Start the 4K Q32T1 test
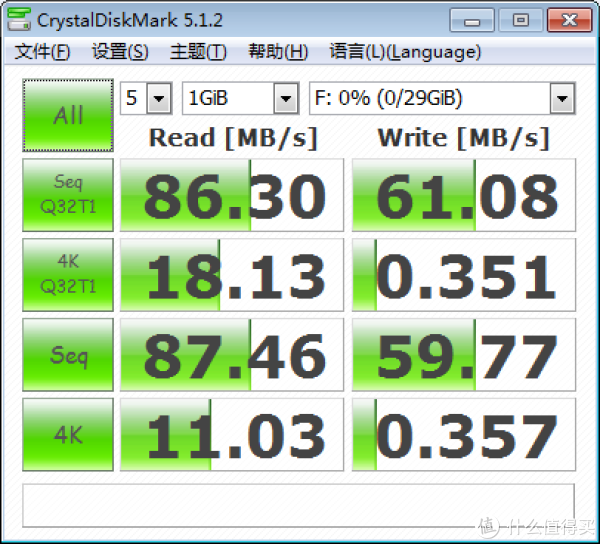The height and width of the screenshot is (544, 600). (x=68, y=275)
